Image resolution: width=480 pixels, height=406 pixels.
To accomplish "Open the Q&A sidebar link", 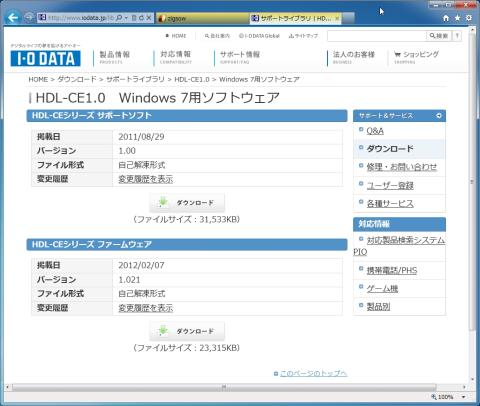I will [375, 131].
